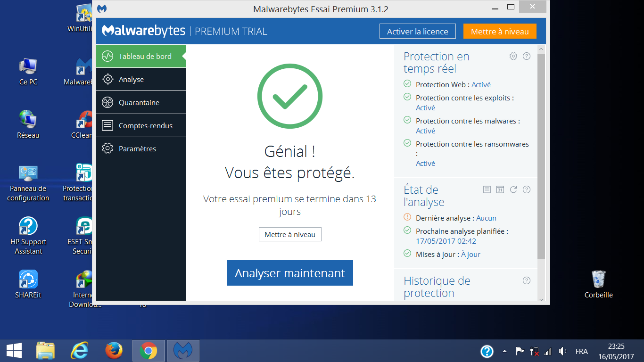Click the Activer la licence button
Viewport: 644px width, 362px height.
(x=418, y=31)
